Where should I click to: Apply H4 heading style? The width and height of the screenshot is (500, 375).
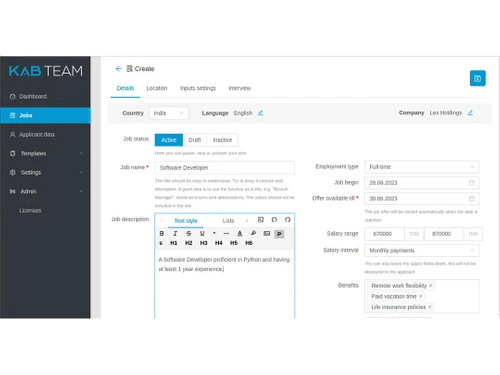click(x=219, y=243)
